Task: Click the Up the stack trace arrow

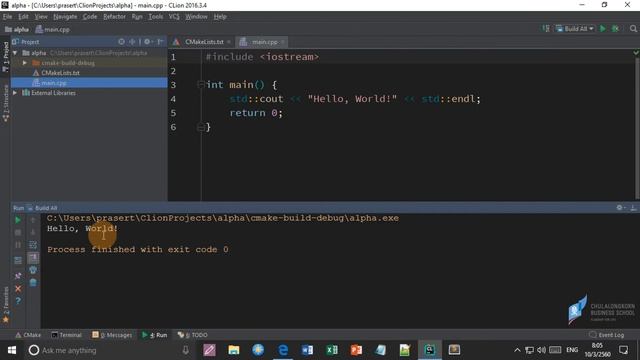Action: click(33, 220)
